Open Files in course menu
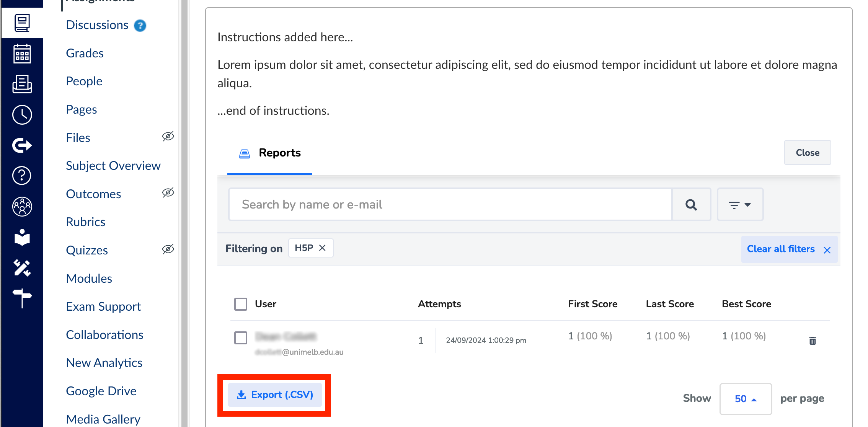The image size is (868, 427). click(78, 138)
